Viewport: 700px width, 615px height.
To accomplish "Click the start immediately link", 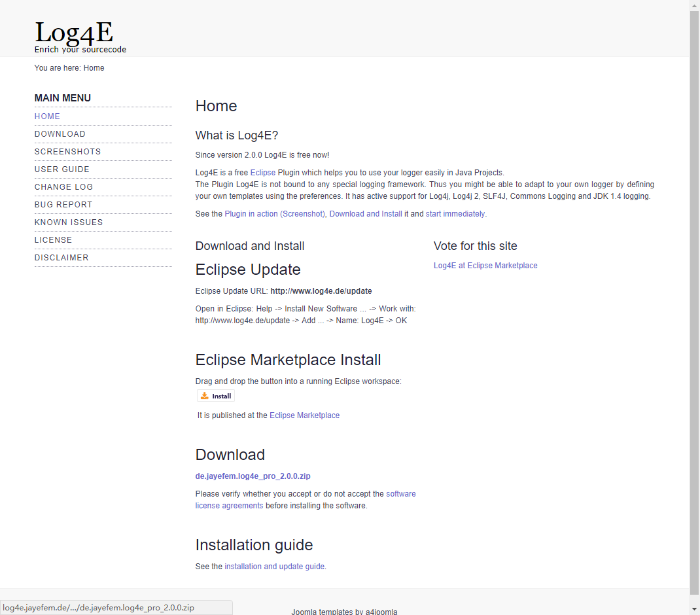I will point(455,214).
